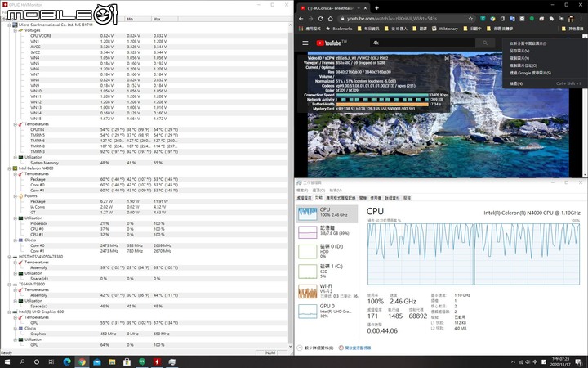Open Microsoft Edge from taskbar
Viewport: 588px width, 368px height.
coord(67,362)
